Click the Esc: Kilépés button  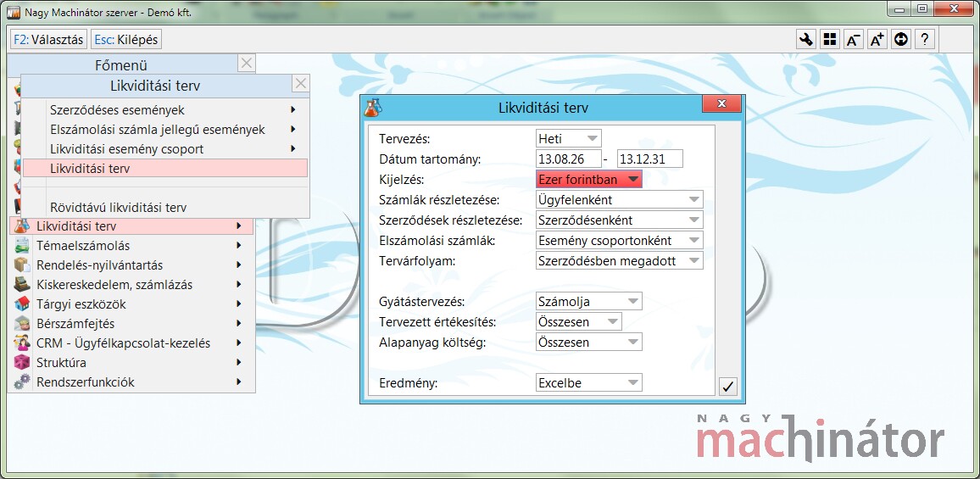[126, 39]
